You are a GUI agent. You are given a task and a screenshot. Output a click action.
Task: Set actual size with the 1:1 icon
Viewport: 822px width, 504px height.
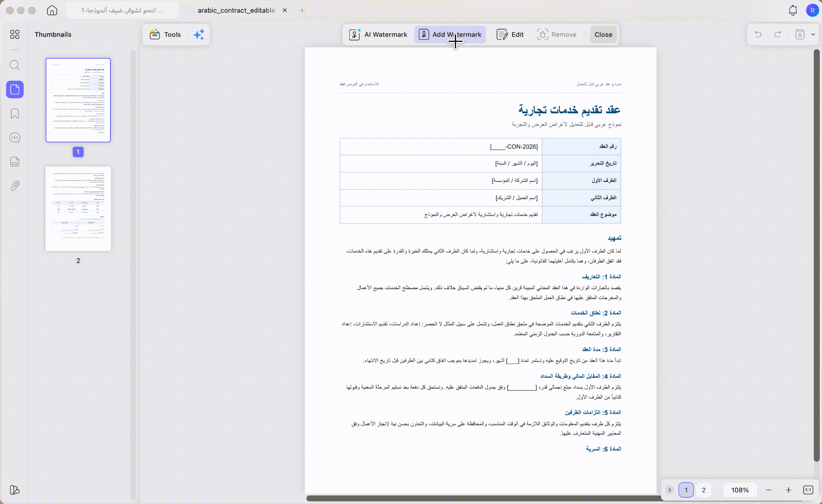[808, 490]
